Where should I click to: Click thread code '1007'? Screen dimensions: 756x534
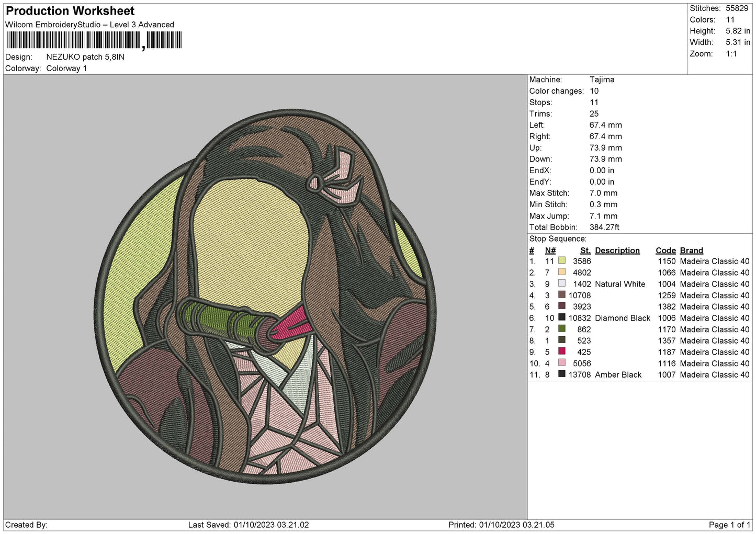pyautogui.click(x=667, y=375)
